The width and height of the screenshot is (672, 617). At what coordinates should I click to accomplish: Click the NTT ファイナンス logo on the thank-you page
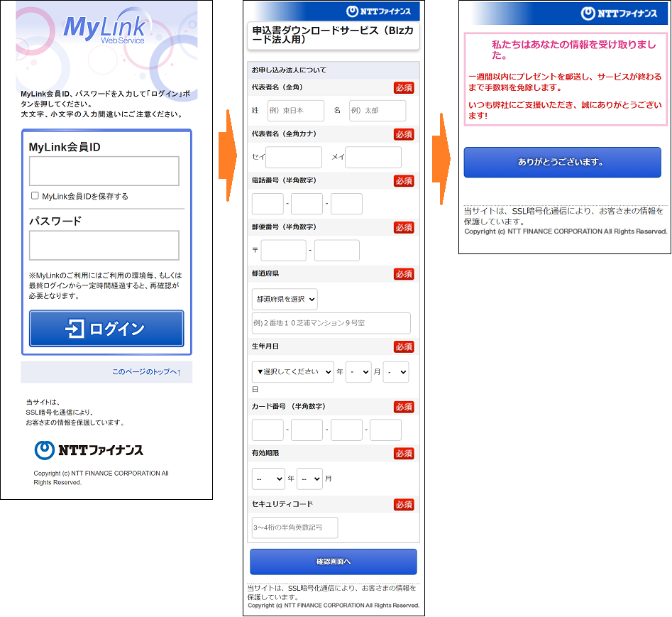pos(622,11)
